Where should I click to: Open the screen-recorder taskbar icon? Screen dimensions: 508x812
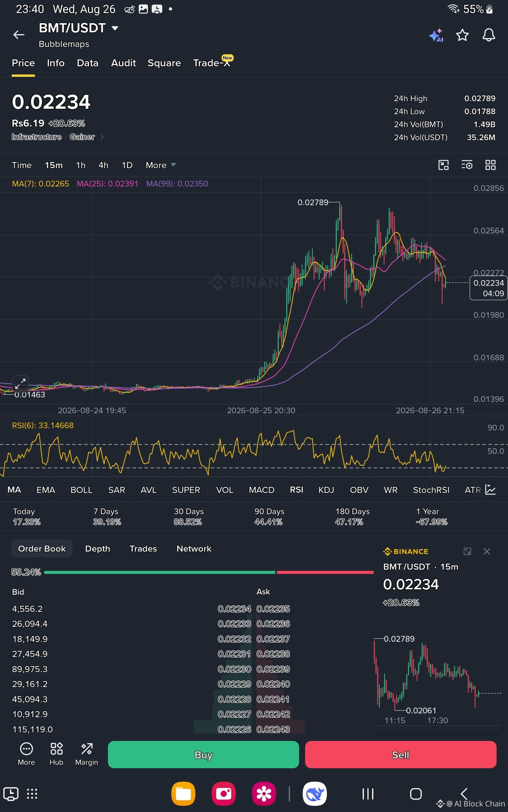click(x=11, y=794)
